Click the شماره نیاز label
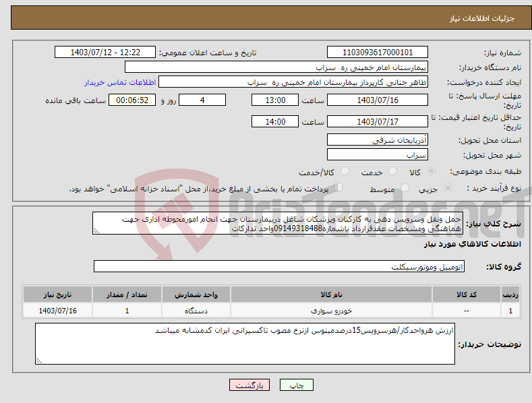This screenshot has width=532, height=403. coord(502,53)
